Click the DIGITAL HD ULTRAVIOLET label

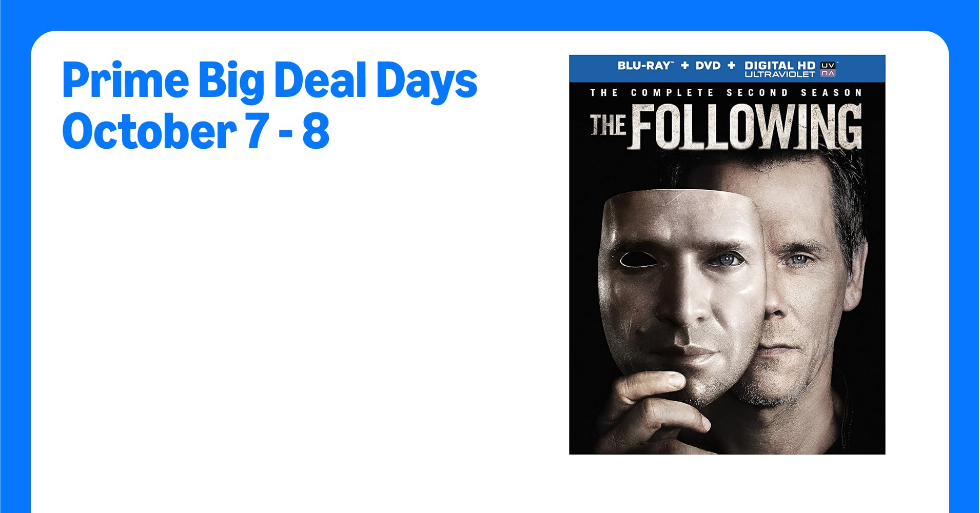[x=780, y=69]
